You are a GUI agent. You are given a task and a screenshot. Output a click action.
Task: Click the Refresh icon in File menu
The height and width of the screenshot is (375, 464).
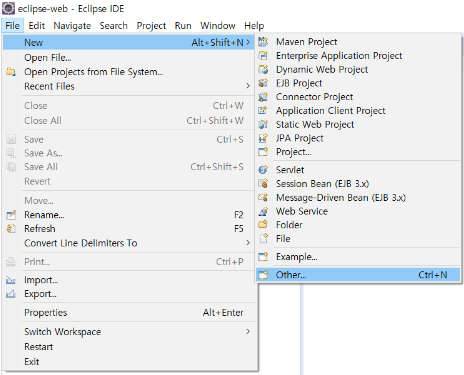coord(11,229)
